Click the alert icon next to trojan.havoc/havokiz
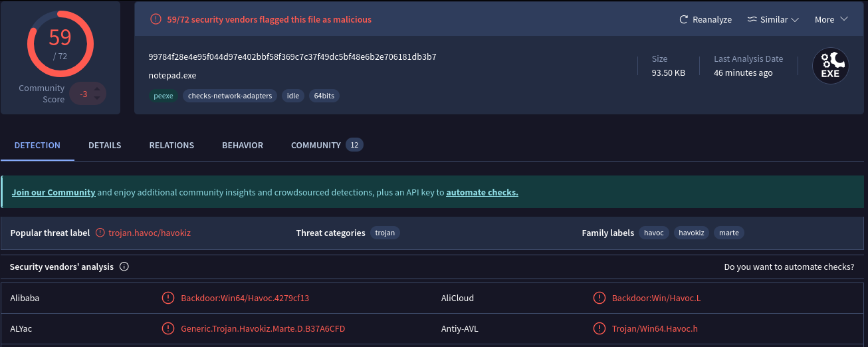 point(100,233)
